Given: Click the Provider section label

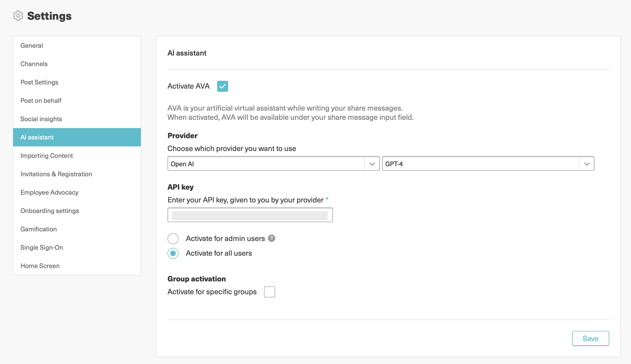Looking at the screenshot, I should [182, 136].
